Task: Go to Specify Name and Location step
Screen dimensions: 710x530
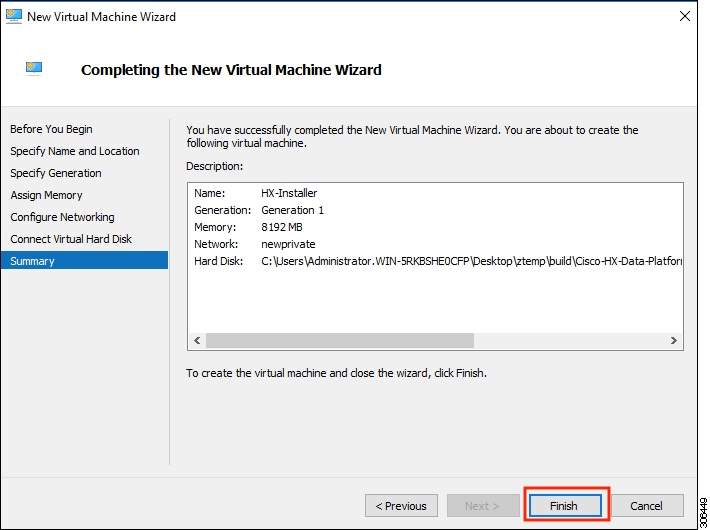Action: click(75, 151)
